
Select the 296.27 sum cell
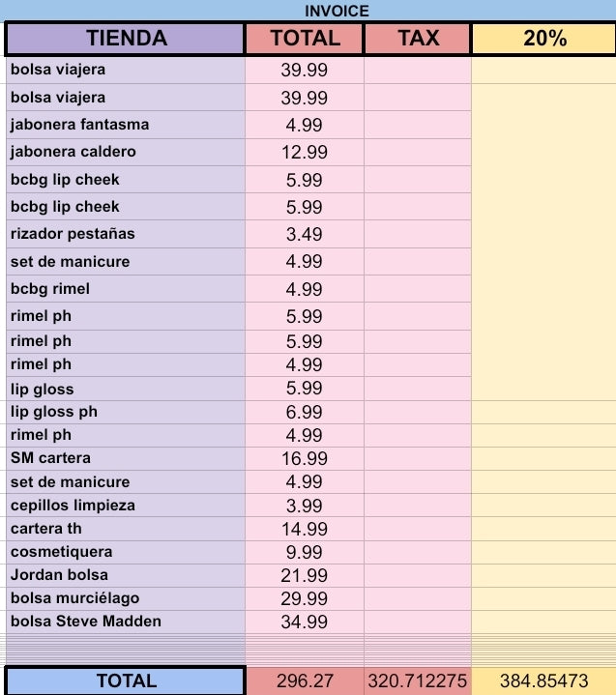[x=305, y=681]
